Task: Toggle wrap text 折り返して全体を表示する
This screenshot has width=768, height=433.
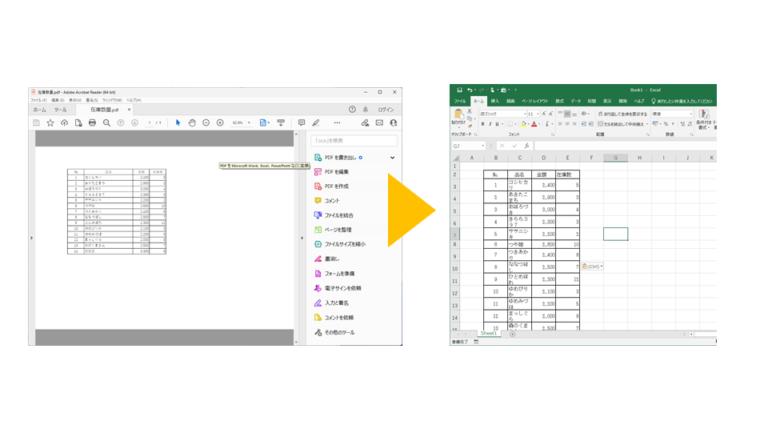Action: click(x=620, y=114)
